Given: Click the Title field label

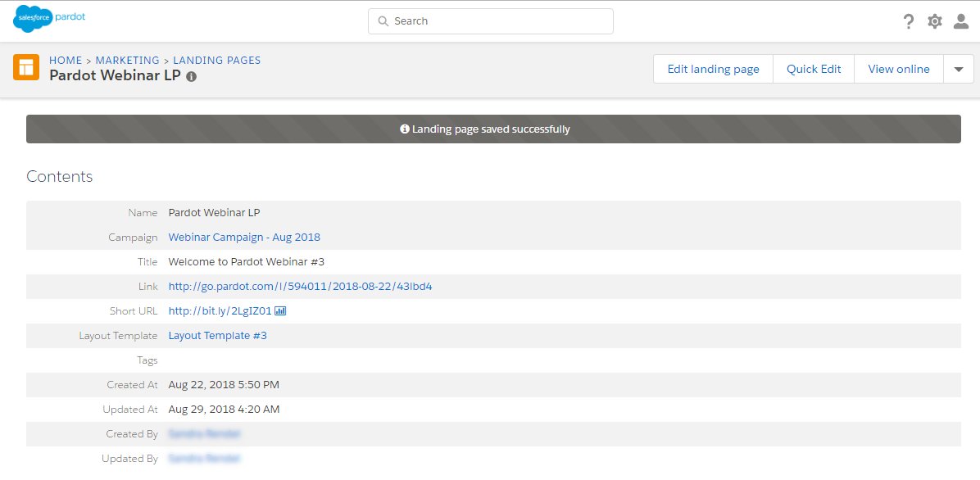Looking at the screenshot, I should click(147, 262).
